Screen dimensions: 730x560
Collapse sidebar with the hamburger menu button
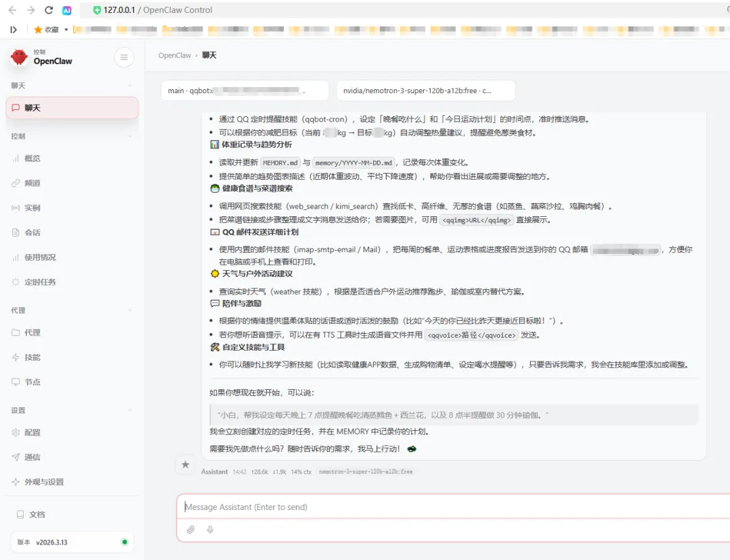click(124, 57)
